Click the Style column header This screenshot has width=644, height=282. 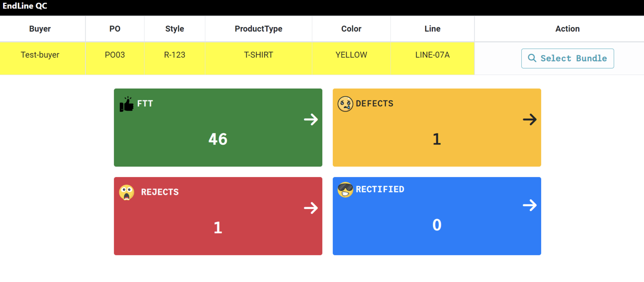point(174,29)
